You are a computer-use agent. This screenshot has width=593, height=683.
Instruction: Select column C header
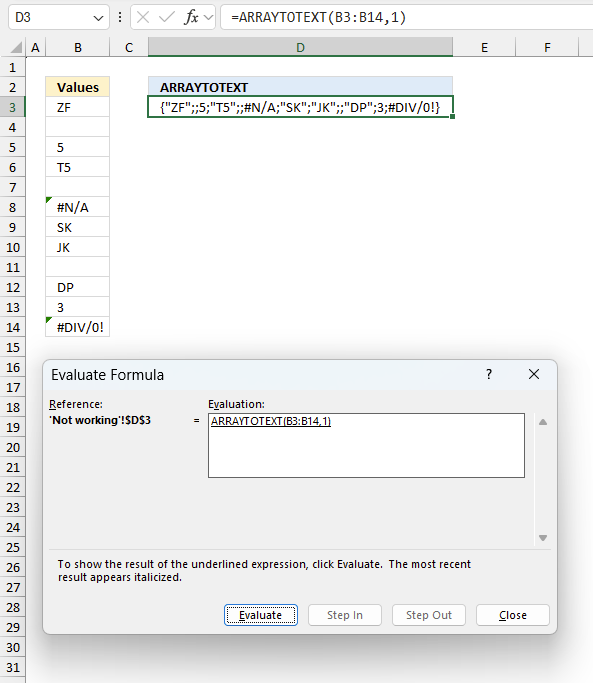click(x=129, y=47)
